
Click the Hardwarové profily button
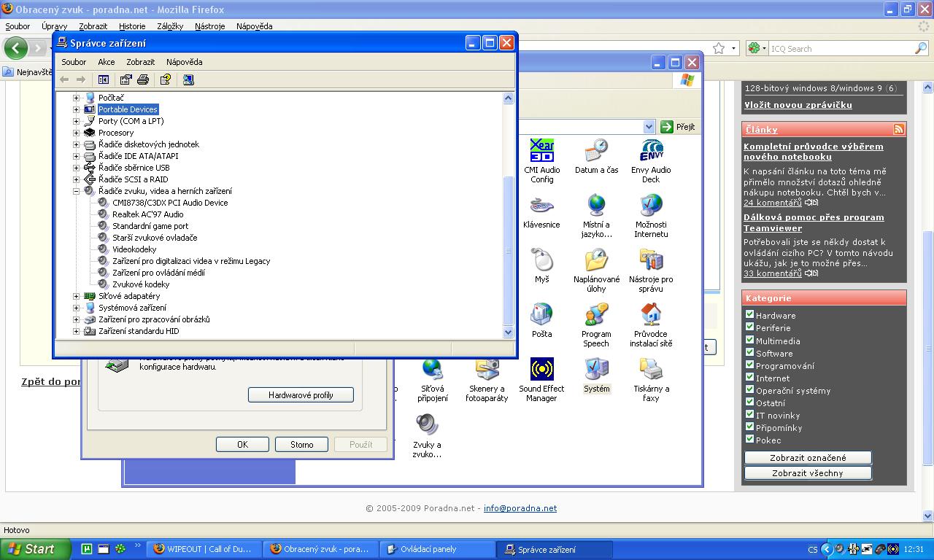[x=301, y=394]
